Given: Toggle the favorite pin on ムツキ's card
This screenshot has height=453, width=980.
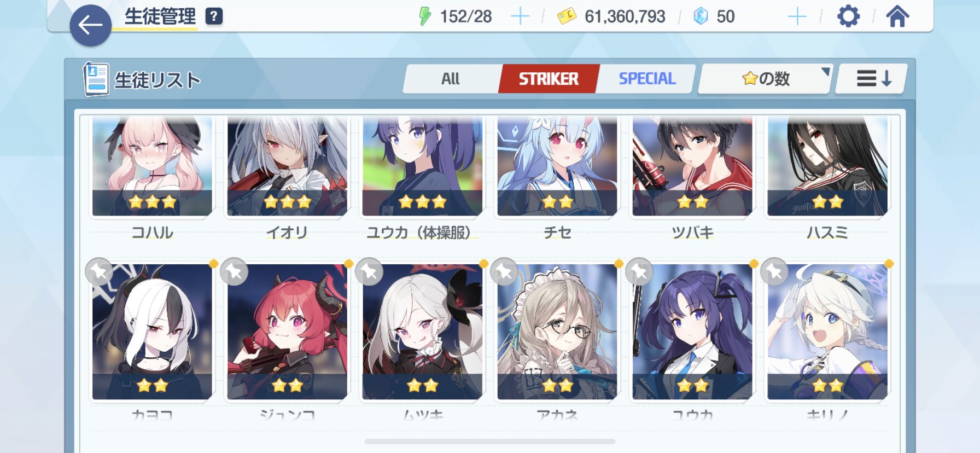Looking at the screenshot, I should pos(369,271).
